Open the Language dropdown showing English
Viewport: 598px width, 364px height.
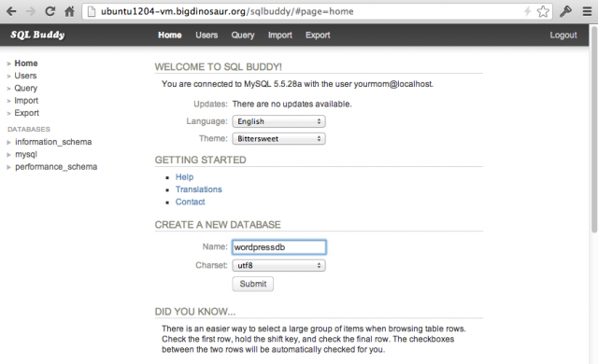(278, 121)
